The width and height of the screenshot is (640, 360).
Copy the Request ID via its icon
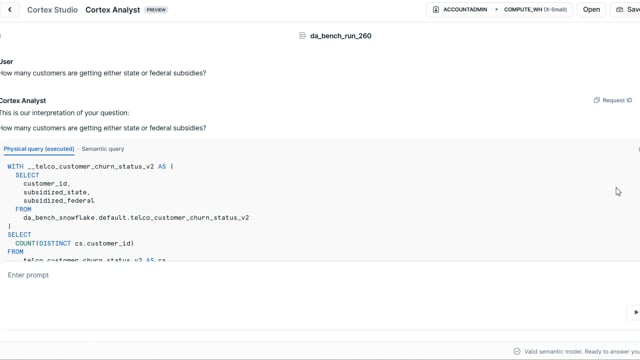596,100
